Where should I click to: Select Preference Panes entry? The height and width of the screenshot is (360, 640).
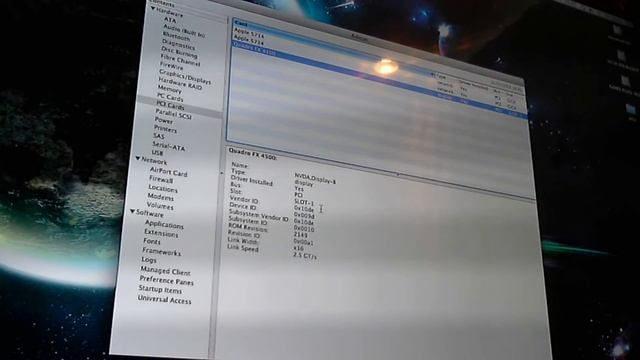167,280
